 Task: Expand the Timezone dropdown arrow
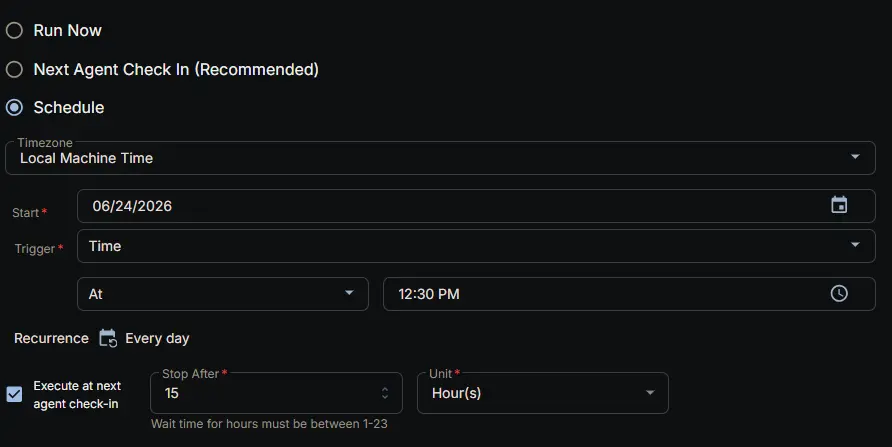pyautogui.click(x=854, y=156)
